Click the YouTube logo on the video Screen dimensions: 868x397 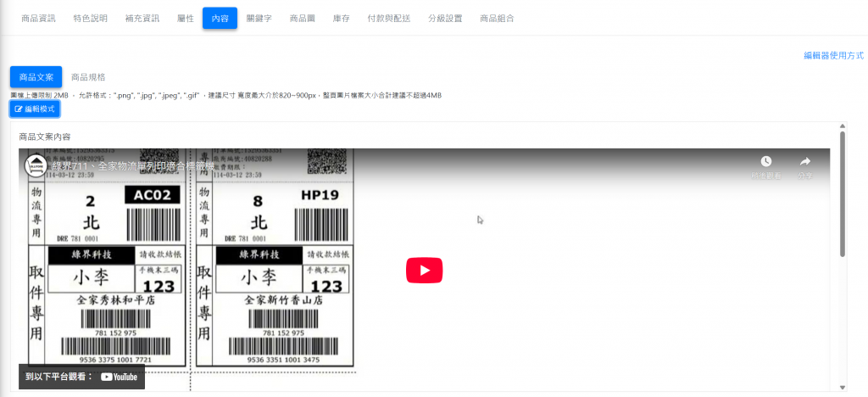click(119, 377)
